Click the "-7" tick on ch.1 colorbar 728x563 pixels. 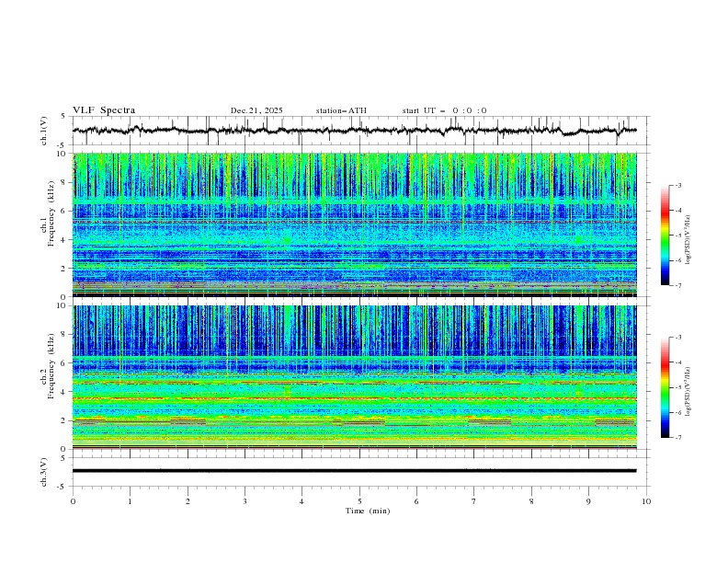pos(677,286)
